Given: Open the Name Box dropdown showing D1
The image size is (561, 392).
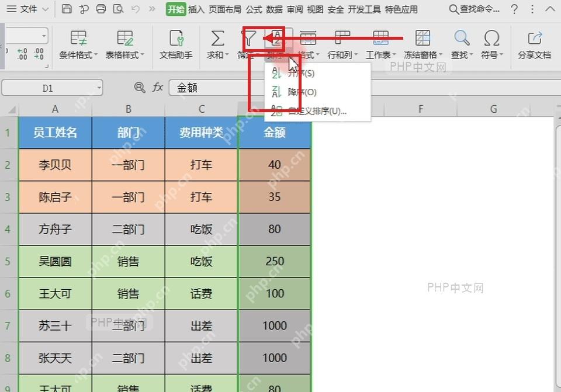Looking at the screenshot, I should pos(99,88).
